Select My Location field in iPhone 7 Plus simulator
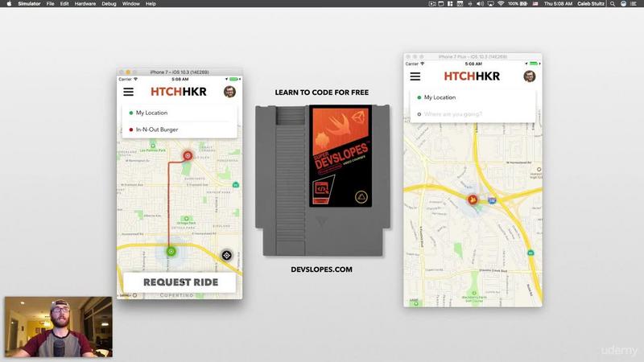This screenshot has height=362, width=644. 473,97
